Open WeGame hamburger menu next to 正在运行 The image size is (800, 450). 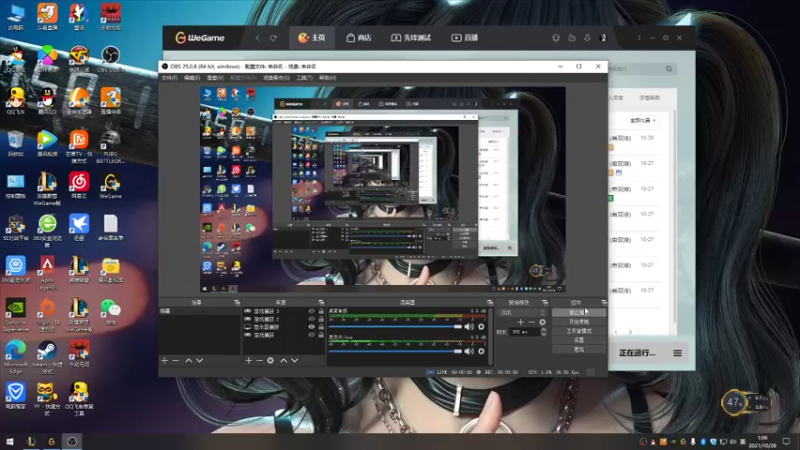click(677, 353)
